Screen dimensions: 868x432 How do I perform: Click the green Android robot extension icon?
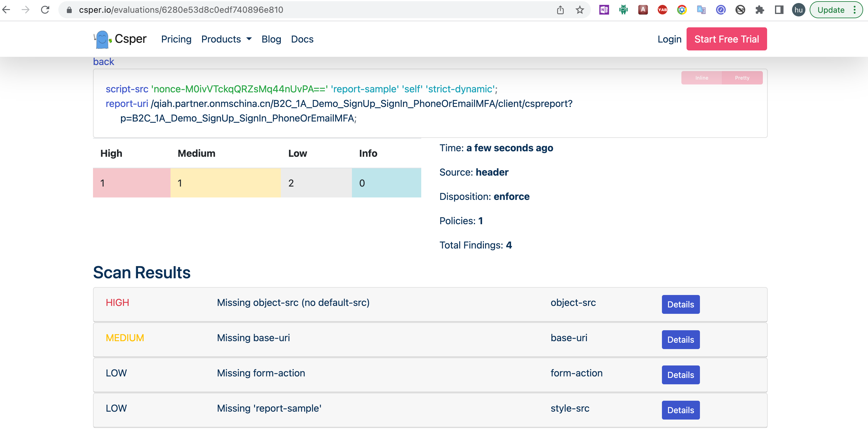(x=623, y=10)
